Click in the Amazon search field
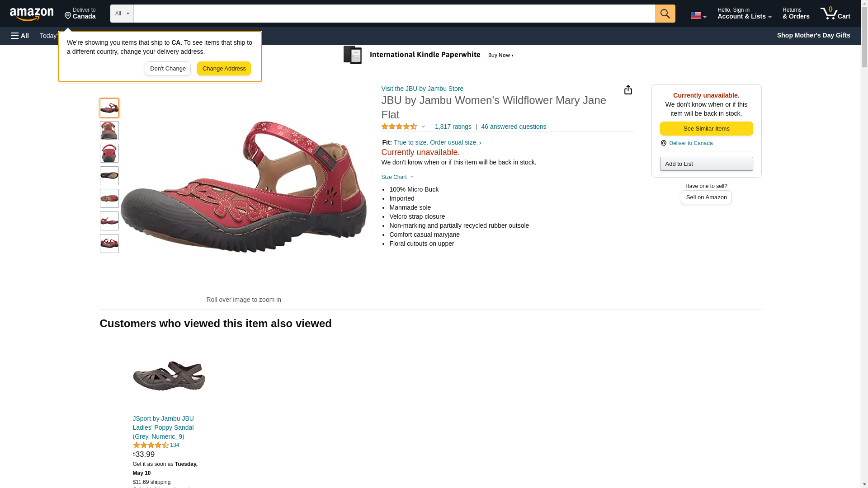 pyautogui.click(x=394, y=14)
